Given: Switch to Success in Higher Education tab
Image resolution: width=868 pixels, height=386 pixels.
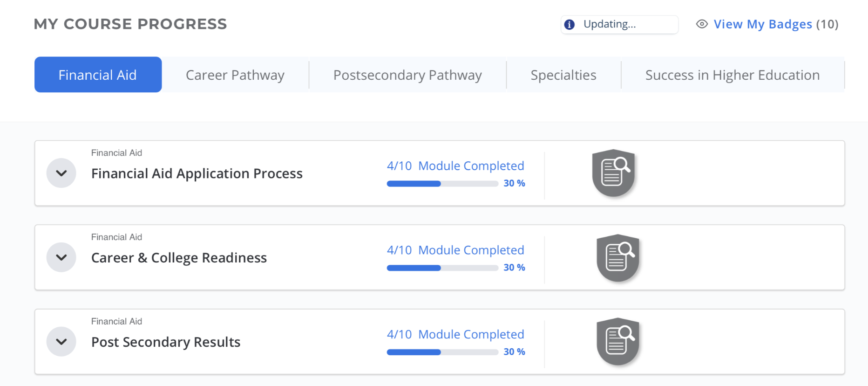Looking at the screenshot, I should point(732,75).
